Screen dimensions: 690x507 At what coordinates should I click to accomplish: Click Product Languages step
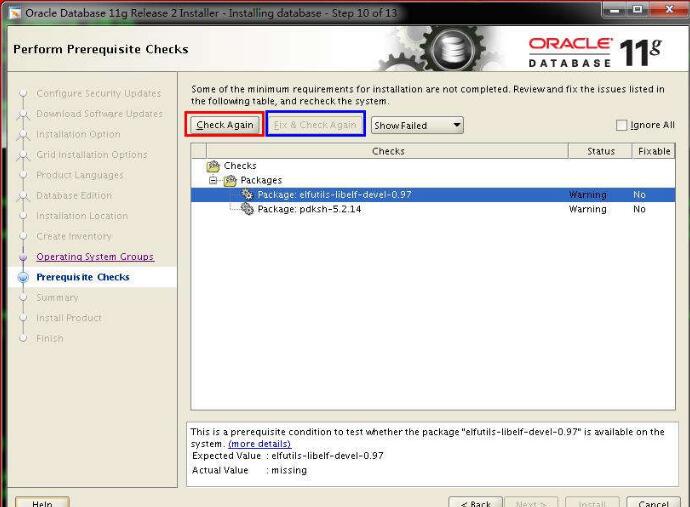pos(80,175)
